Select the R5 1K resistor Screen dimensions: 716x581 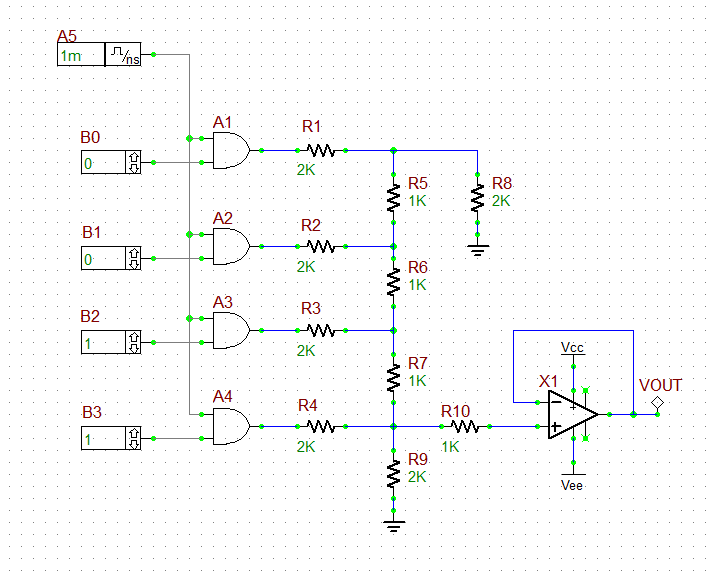(394, 199)
